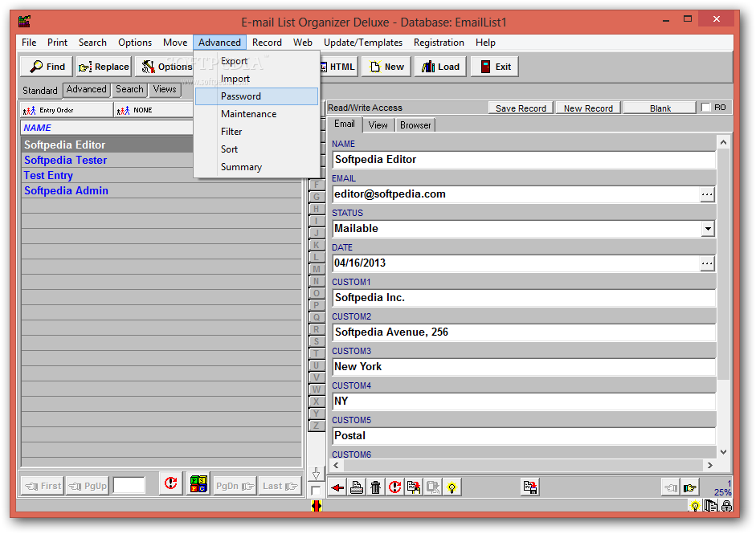Click the status bar light bulb icon
The height and width of the screenshot is (534, 756).
pyautogui.click(x=695, y=506)
